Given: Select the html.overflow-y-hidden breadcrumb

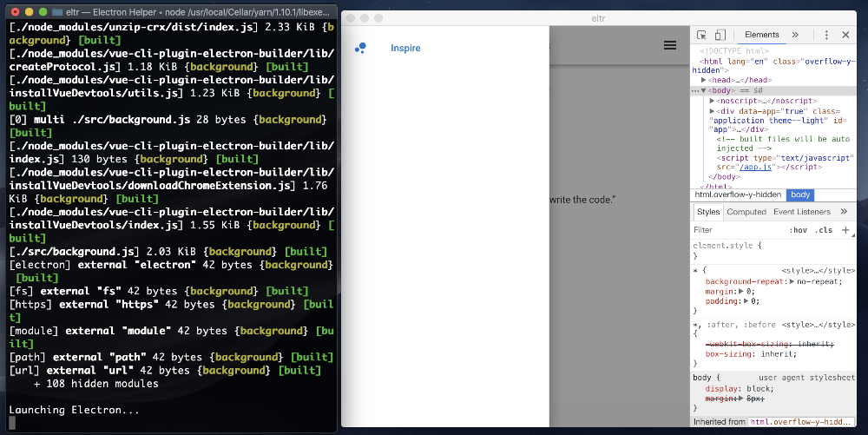Looking at the screenshot, I should click(x=738, y=194).
